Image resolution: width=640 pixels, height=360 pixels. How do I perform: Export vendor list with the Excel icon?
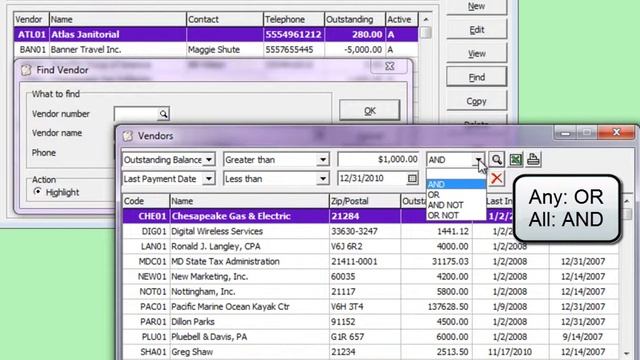515,160
